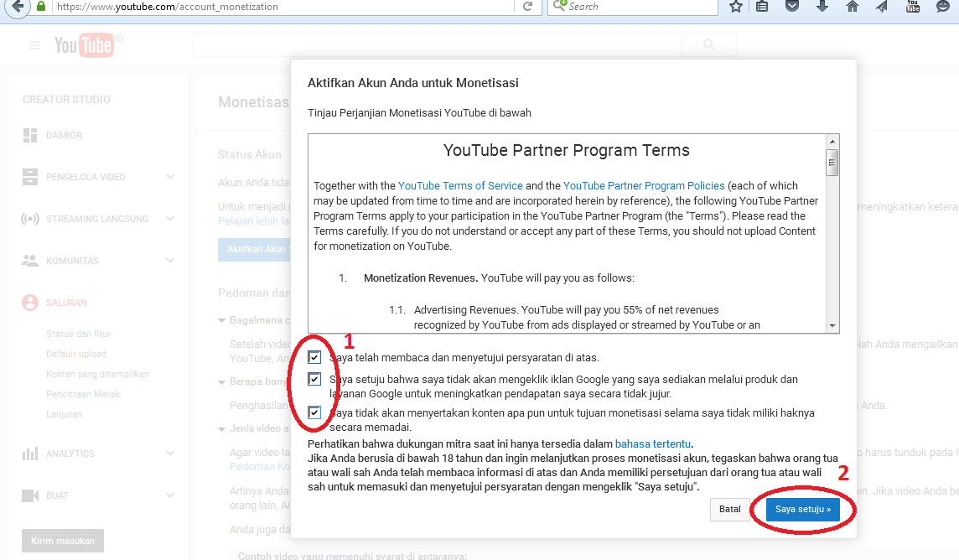
Task: Click the Analytics bar chart icon
Action: pos(30,454)
